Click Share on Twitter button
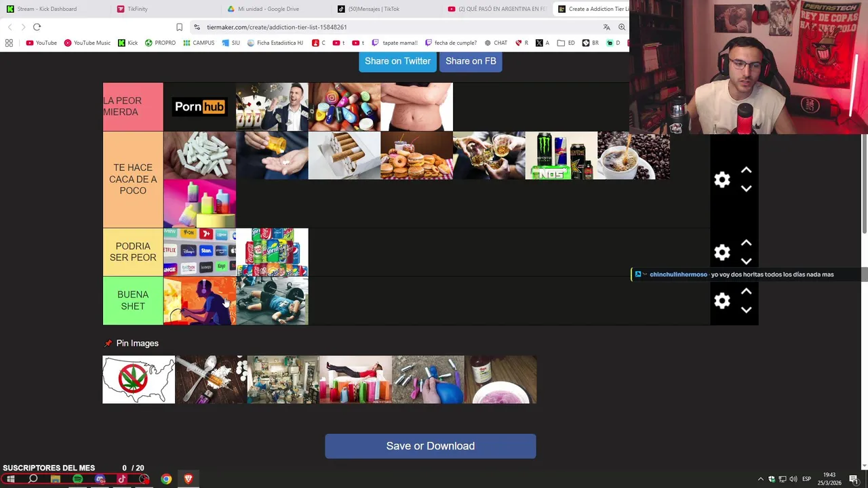Image resolution: width=868 pixels, height=488 pixels. [x=397, y=61]
